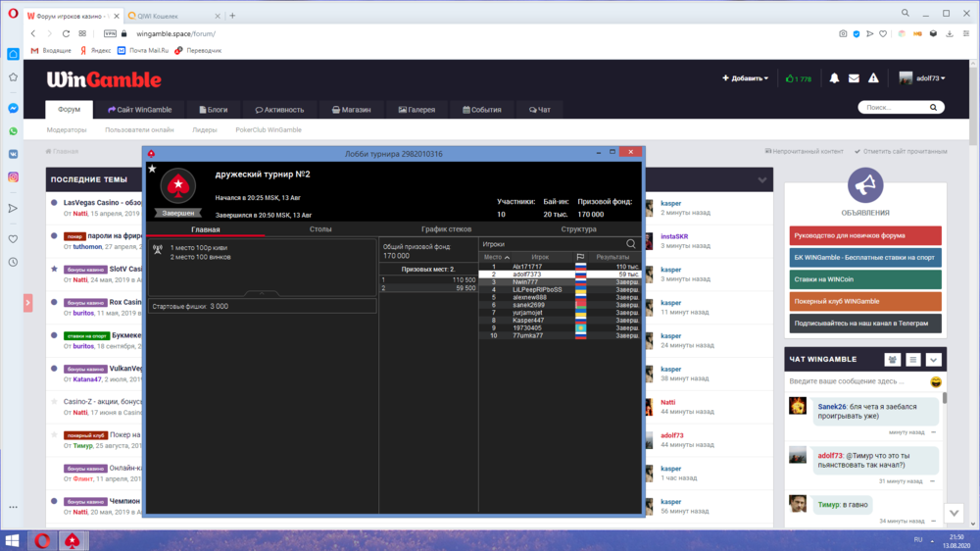Expand the adolf73 user account menu
The image size is (980, 551).
(x=922, y=78)
